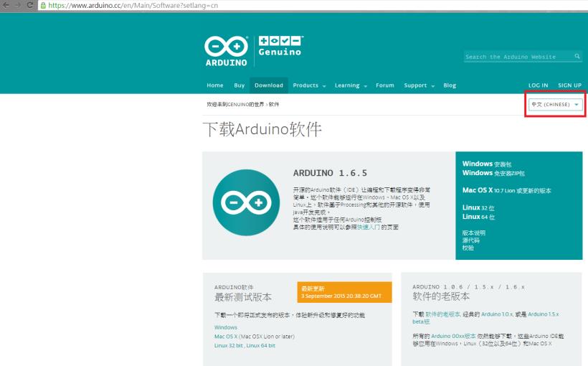Click the ARDUINO 1.6.5 heading text
The image size is (588, 366).
(330, 173)
